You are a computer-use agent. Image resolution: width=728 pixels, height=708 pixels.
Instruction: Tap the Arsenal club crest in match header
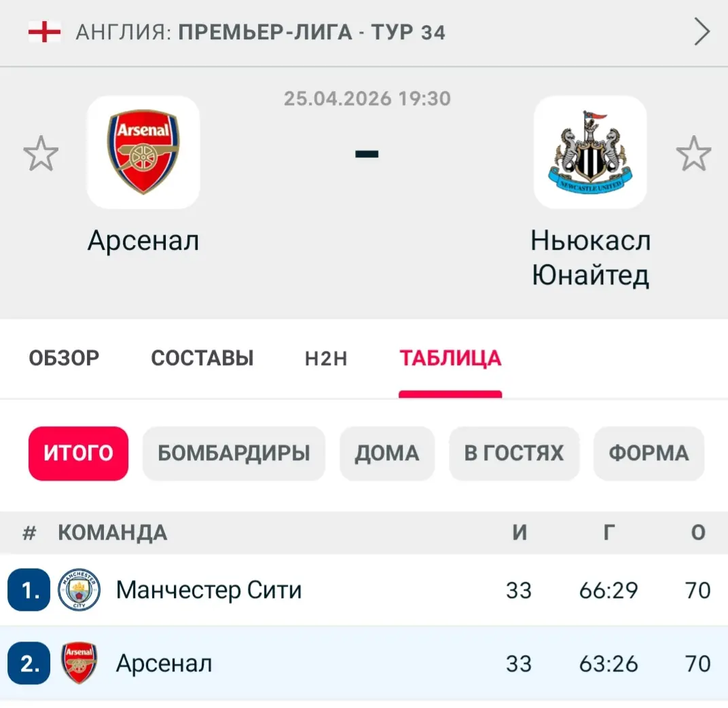[143, 152]
